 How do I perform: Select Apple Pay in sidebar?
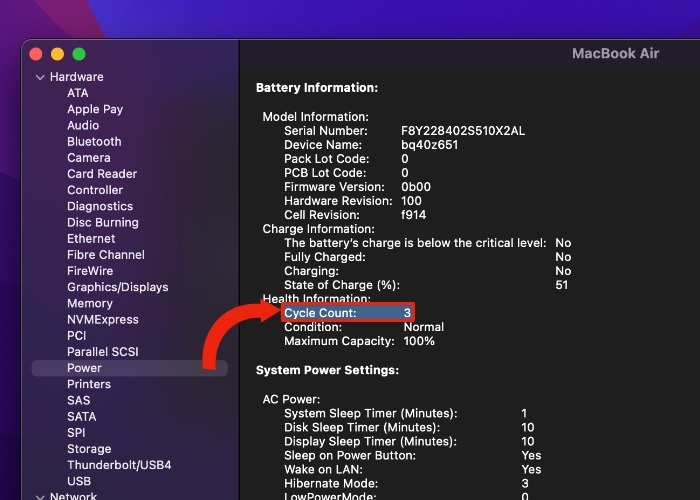(95, 109)
